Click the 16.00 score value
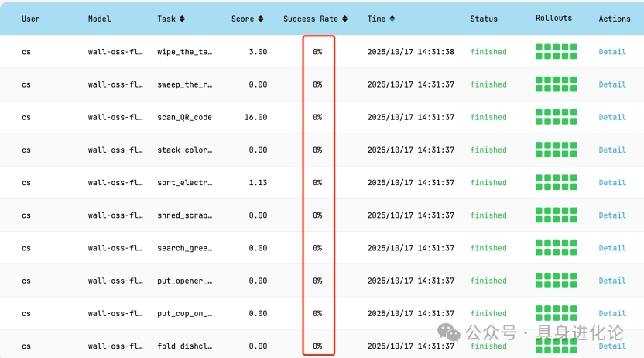This screenshot has width=644, height=358. click(x=255, y=117)
